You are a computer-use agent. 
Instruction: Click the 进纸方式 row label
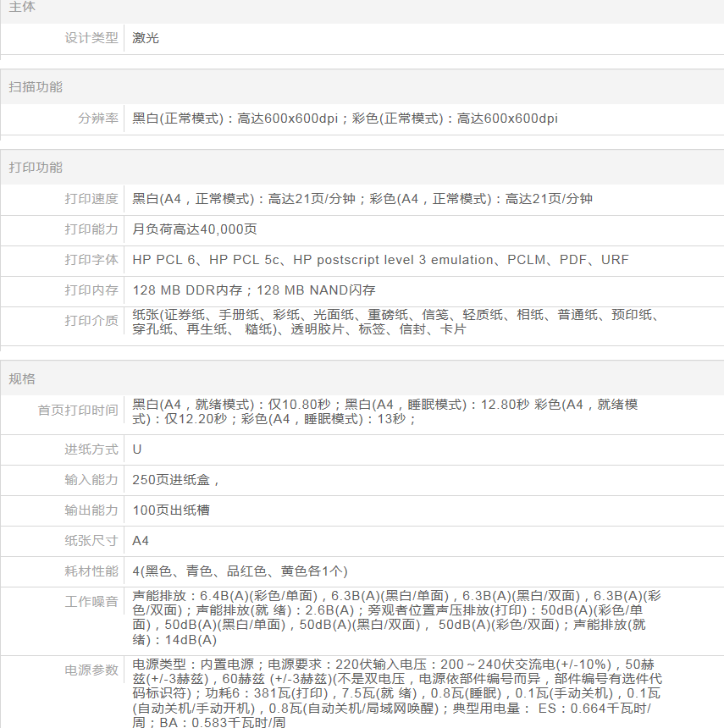pyautogui.click(x=91, y=449)
